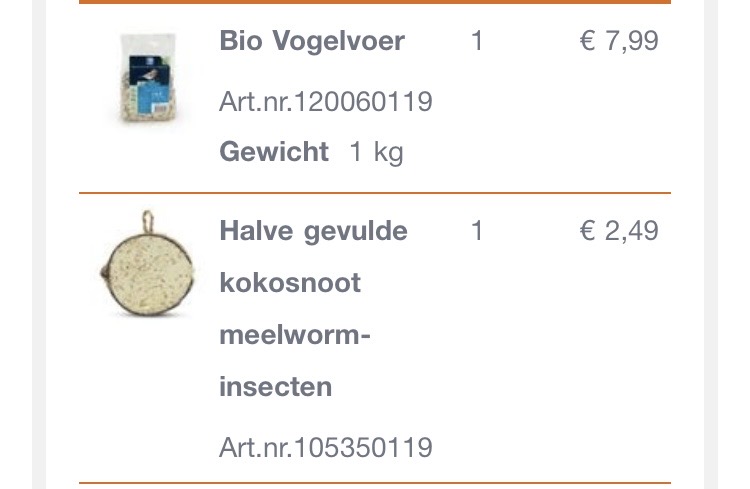
Task: Click the Gewicht label
Action: point(274,152)
